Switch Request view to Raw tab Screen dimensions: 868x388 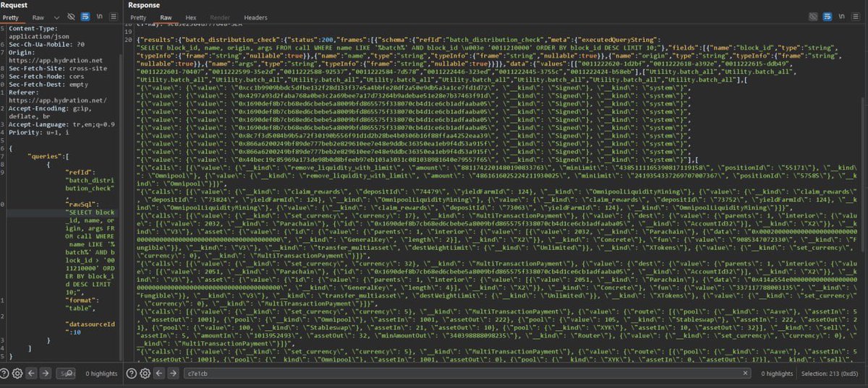point(38,17)
